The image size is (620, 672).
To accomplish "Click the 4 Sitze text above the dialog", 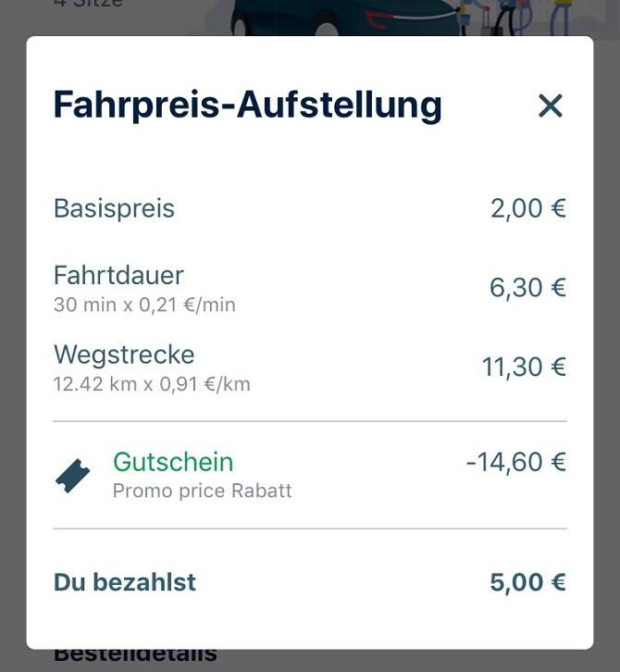I will click(88, 5).
